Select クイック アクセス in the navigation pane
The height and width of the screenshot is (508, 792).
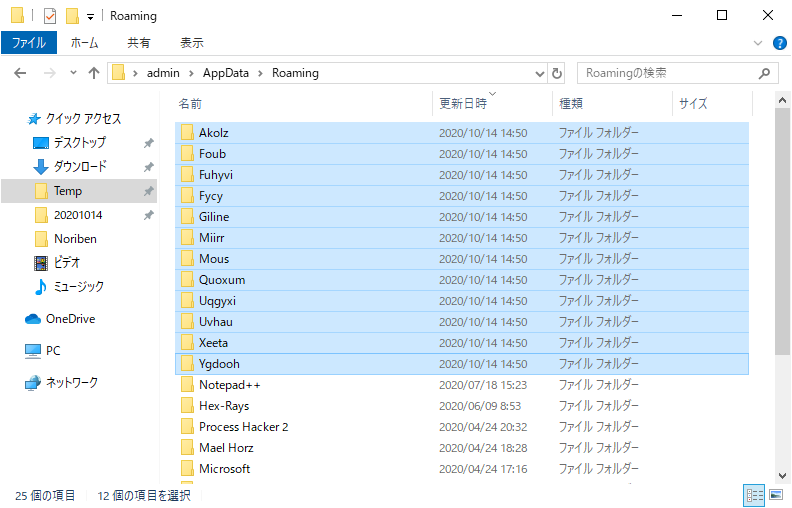(74, 119)
